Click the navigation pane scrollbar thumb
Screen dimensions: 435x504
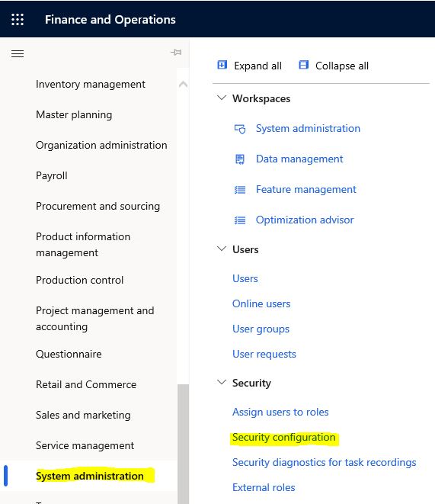coord(183,444)
